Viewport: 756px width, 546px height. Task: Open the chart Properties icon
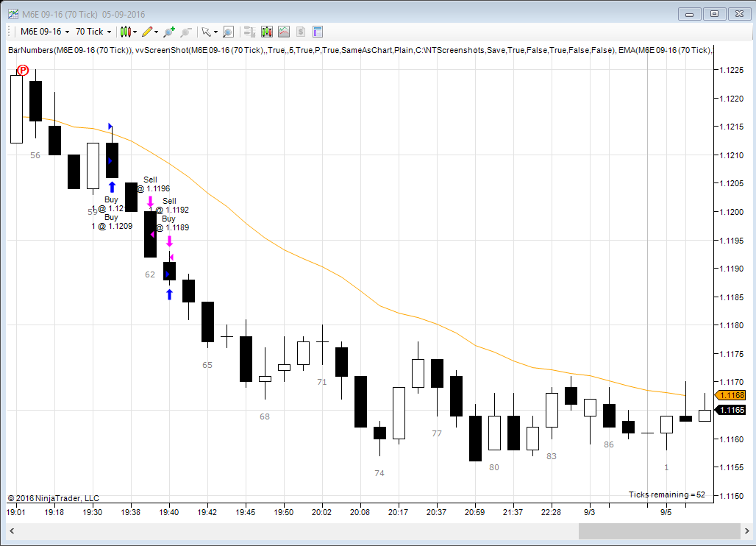[x=317, y=32]
